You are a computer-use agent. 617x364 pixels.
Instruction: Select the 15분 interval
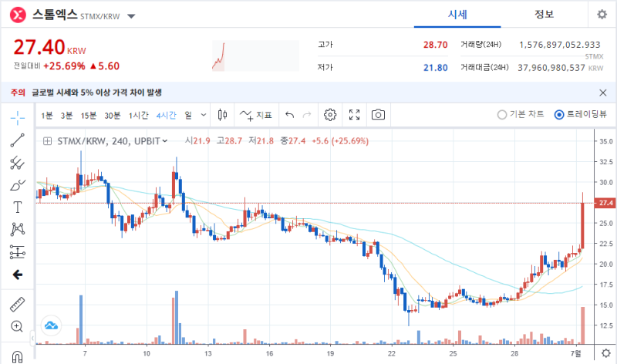coord(89,116)
